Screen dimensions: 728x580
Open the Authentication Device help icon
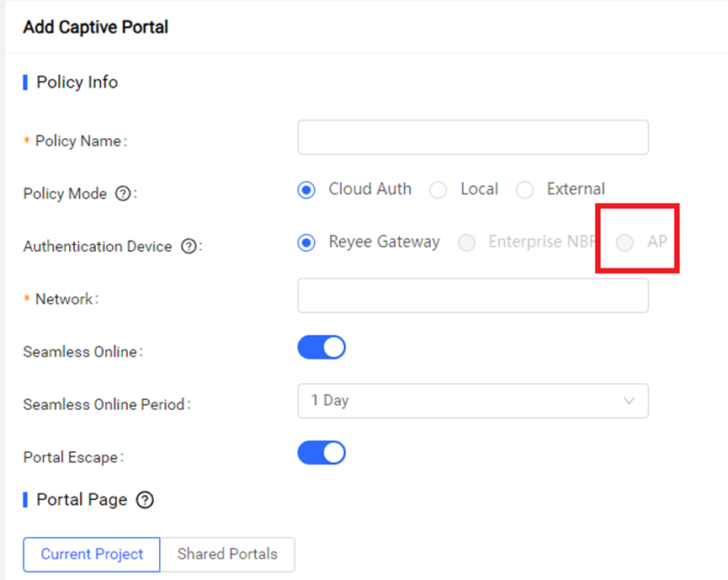coord(189,246)
